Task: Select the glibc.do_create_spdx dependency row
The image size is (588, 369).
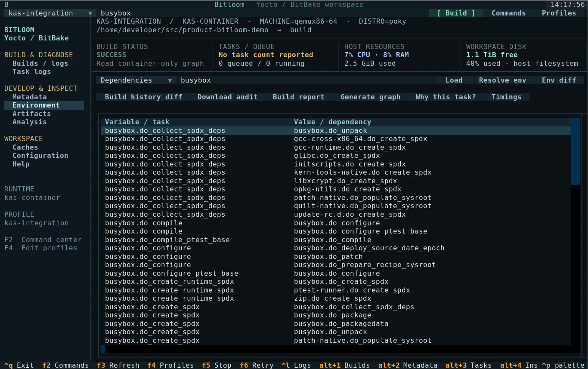Action: click(336, 156)
